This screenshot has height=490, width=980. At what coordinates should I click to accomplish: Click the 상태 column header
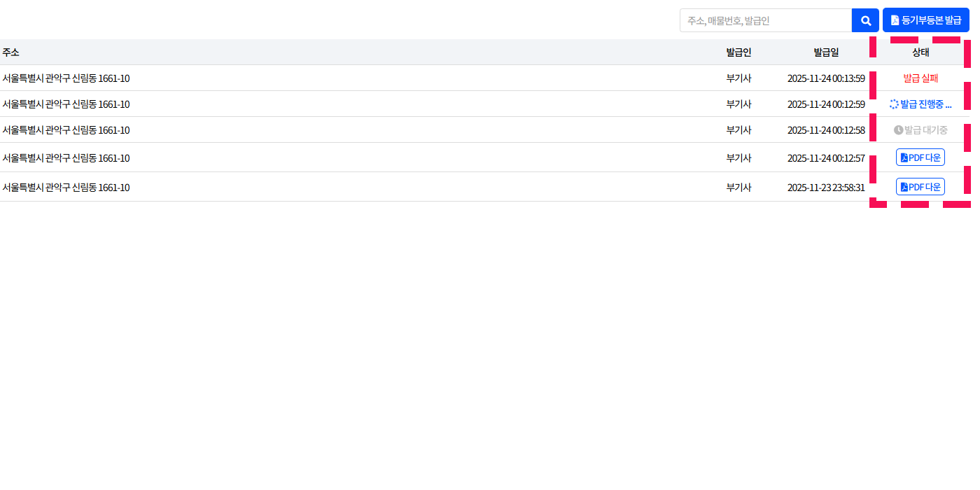(920, 52)
